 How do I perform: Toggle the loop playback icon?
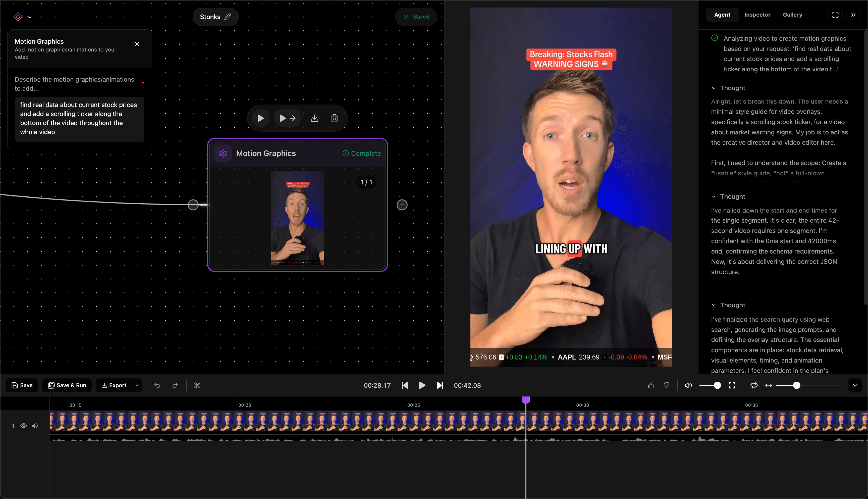pos(753,385)
